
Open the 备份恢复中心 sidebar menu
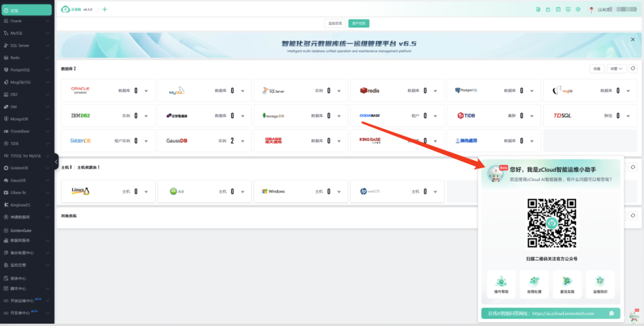(x=27, y=253)
